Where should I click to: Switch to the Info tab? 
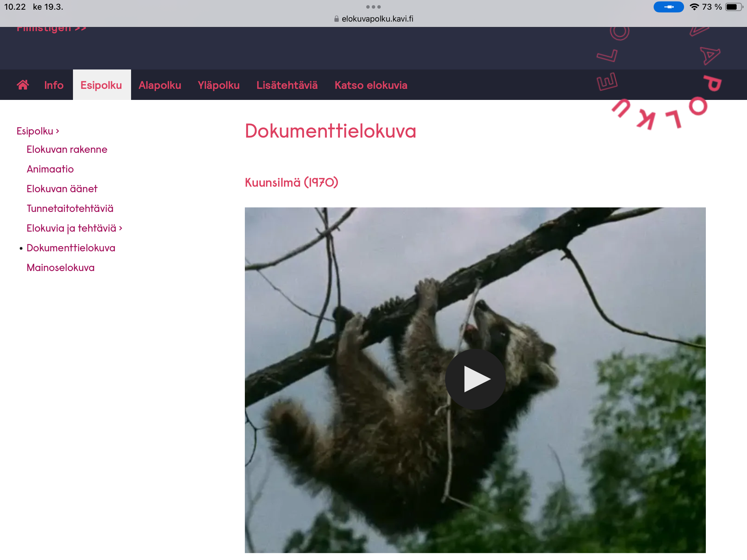point(54,85)
